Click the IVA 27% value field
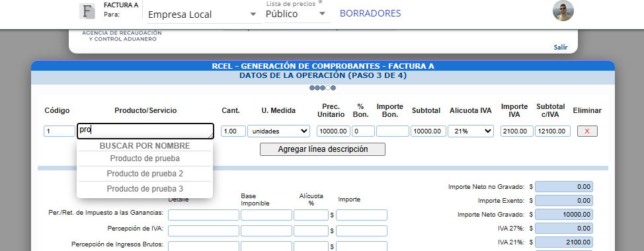Image resolution: width=644 pixels, height=251 pixels. 564,229
